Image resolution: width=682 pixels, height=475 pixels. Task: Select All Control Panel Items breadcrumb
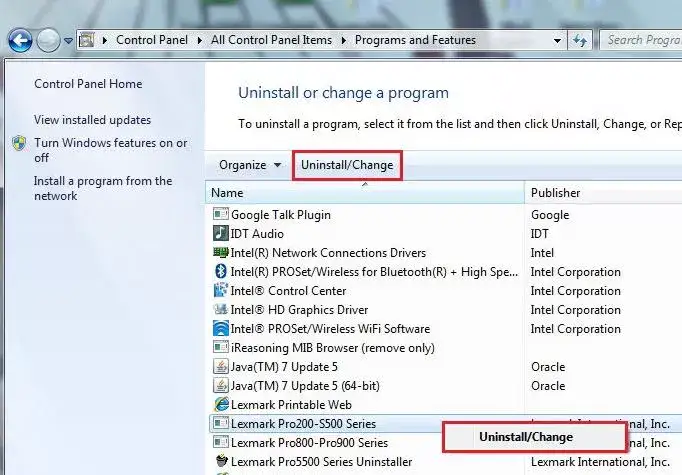click(271, 40)
